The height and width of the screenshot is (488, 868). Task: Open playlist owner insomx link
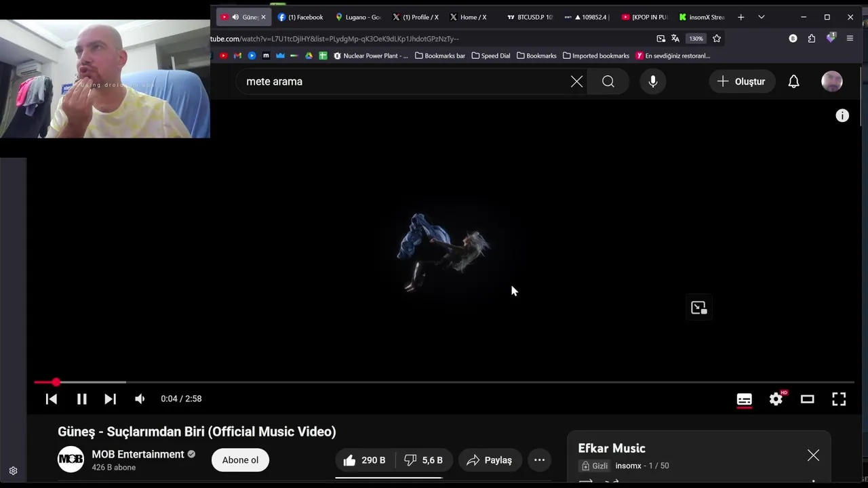click(628, 466)
